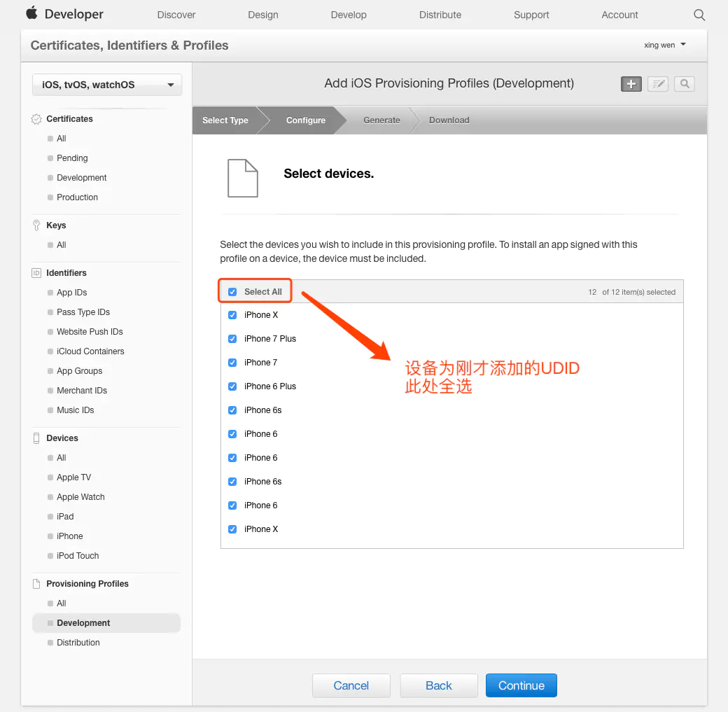Screen dimensions: 728x712
Task: Open the Develop menu
Action: pos(349,15)
